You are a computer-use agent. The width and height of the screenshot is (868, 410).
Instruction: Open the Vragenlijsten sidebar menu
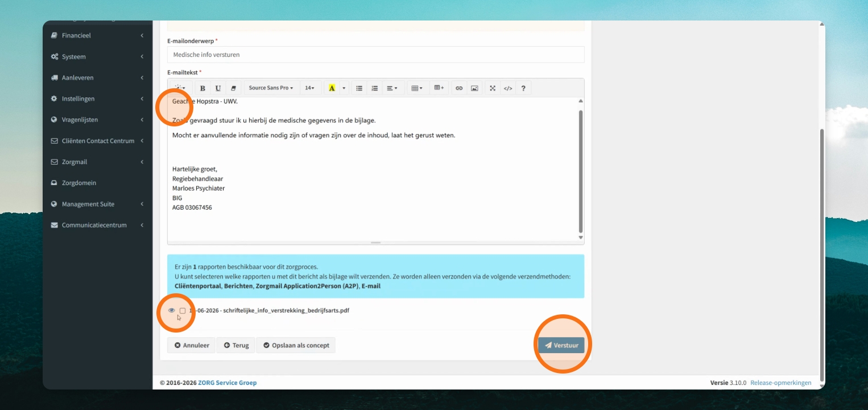97,120
